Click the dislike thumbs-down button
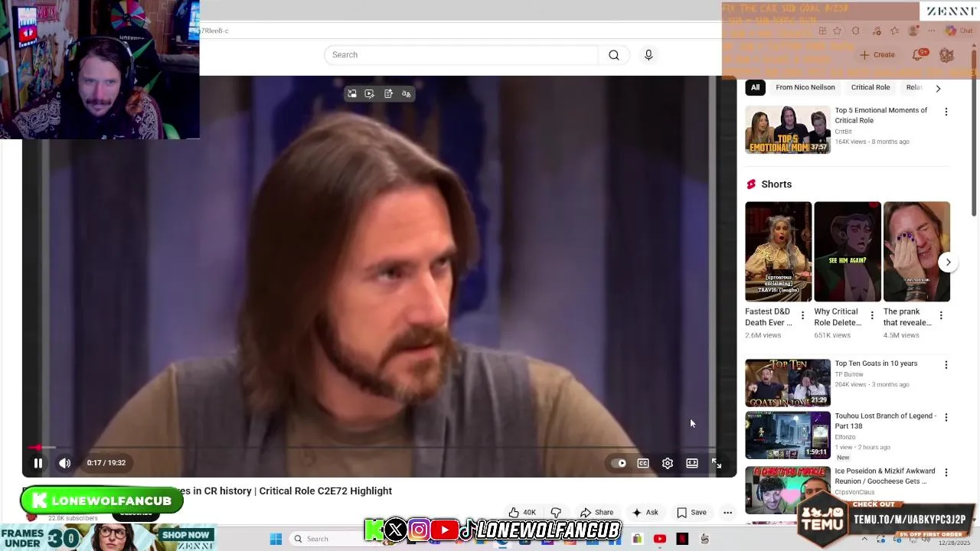Viewport: 980px width, 551px height. pos(556,513)
